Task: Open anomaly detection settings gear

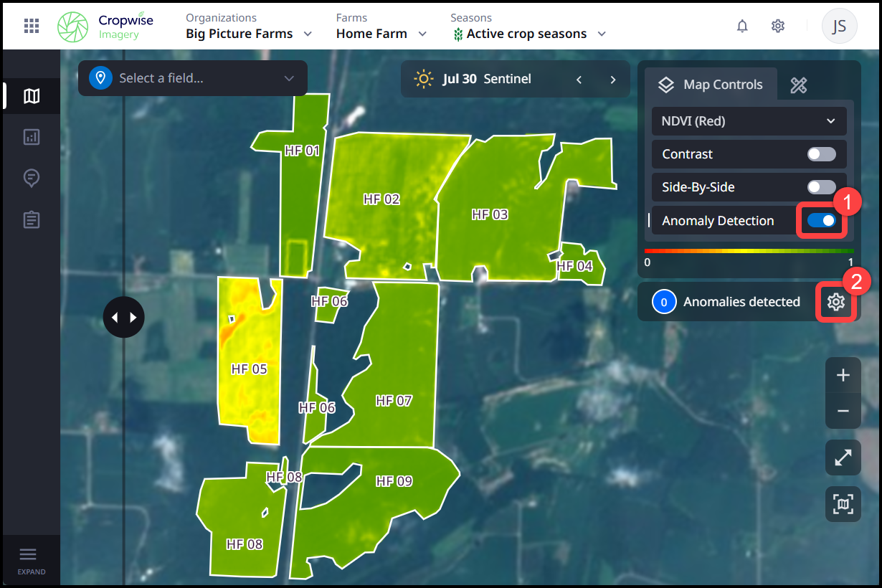Action: tap(835, 302)
